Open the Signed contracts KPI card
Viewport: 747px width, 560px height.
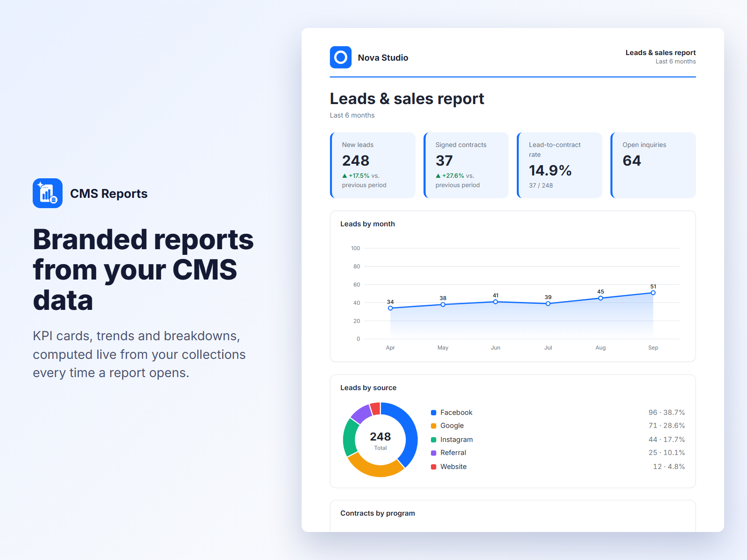[466, 165]
